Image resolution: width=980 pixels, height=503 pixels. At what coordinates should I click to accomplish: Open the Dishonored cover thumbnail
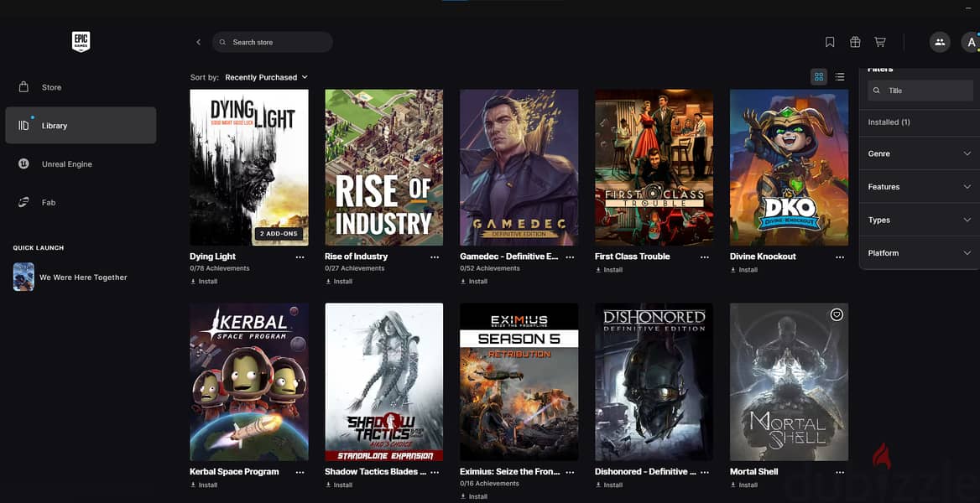point(654,381)
